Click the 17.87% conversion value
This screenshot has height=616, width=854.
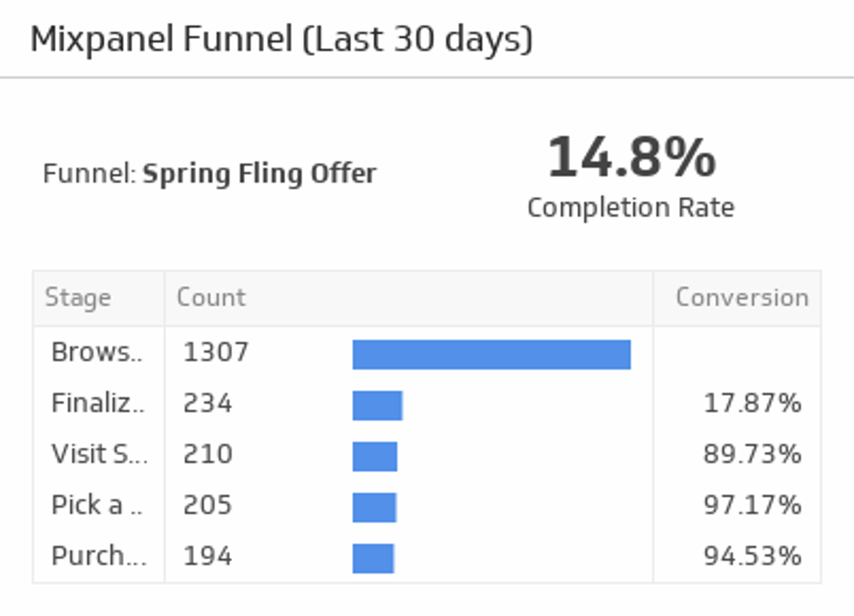[752, 403]
